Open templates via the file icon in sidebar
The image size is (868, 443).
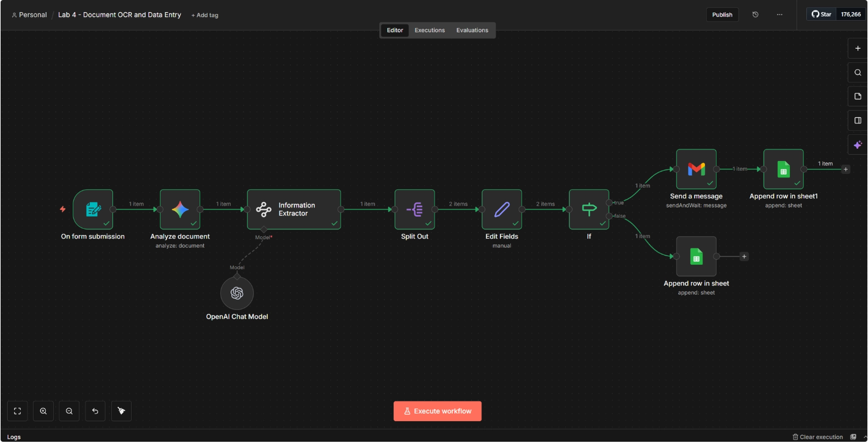[x=857, y=96]
